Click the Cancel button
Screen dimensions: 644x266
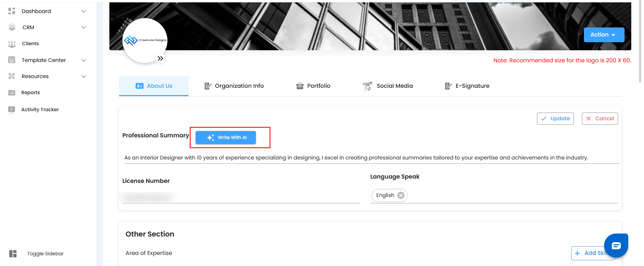600,119
